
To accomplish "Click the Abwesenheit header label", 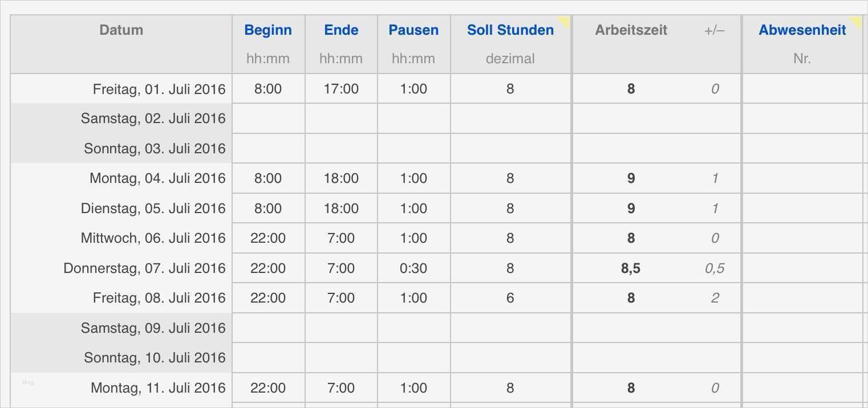I will tap(801, 30).
